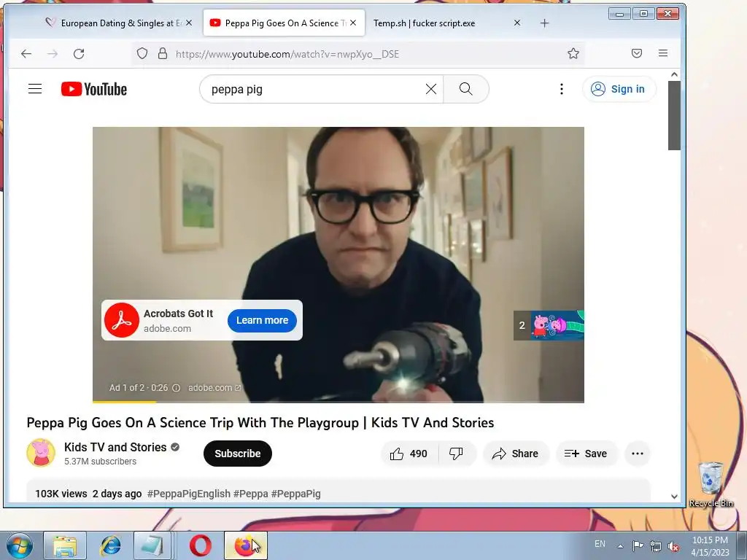747x560 pixels.
Task: Launch Opera from the taskbar
Action: tap(201, 545)
